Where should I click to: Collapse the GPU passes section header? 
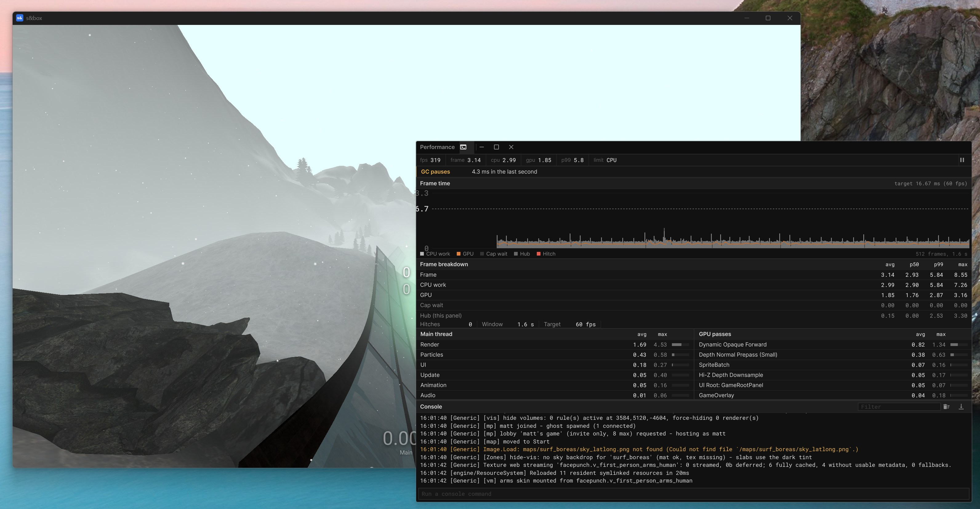715,334
